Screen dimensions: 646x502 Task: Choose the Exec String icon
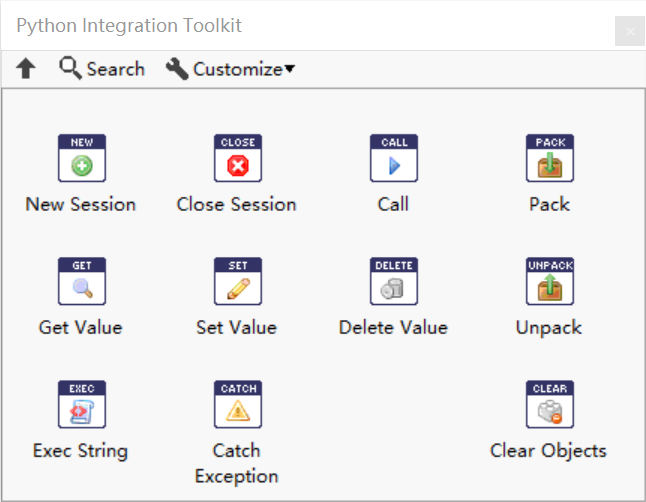[81, 404]
